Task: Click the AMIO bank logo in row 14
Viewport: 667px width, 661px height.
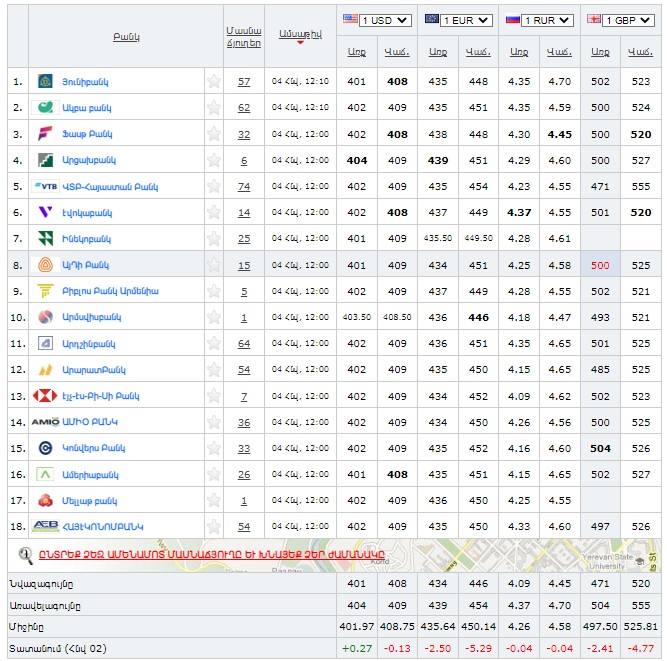Action: [46, 422]
